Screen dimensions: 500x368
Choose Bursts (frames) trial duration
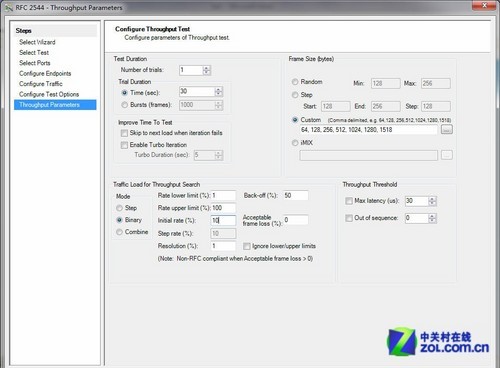(x=124, y=105)
